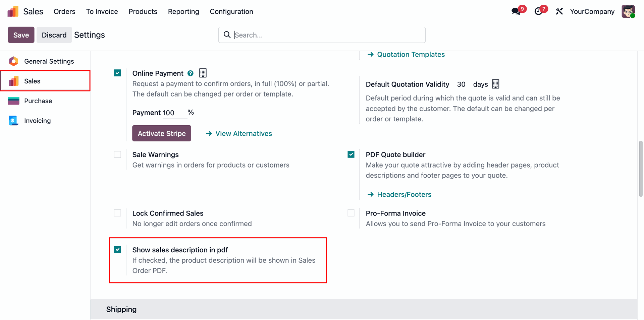Follow the View Alternatives link
The image size is (644, 320).
click(244, 134)
